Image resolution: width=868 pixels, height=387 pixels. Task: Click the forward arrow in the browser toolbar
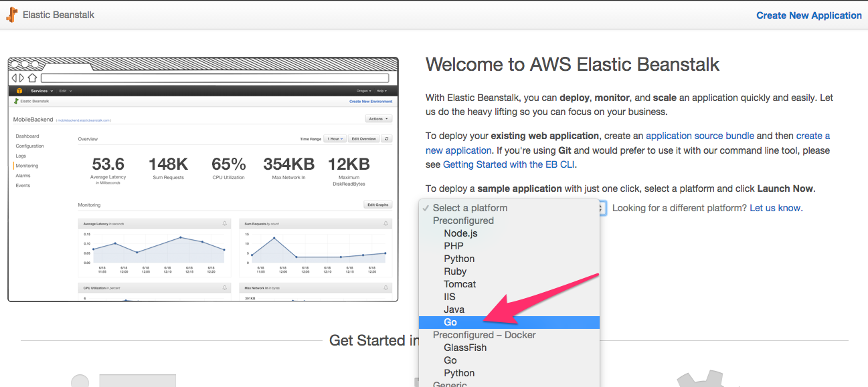tap(21, 78)
